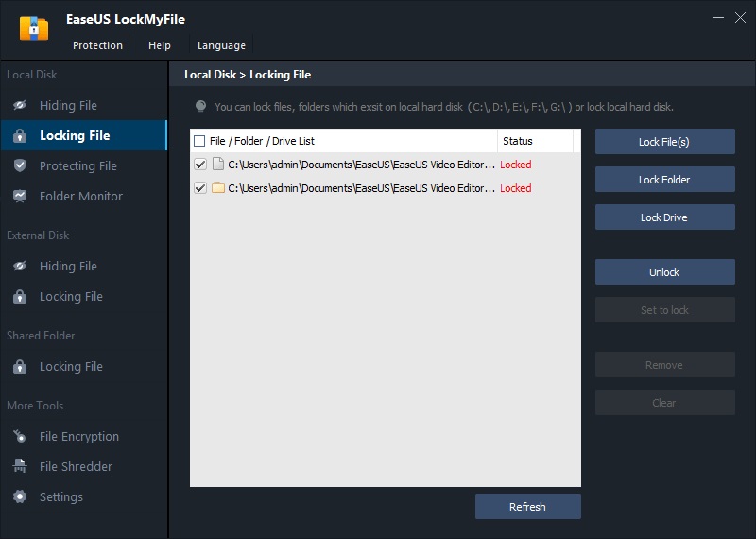Open the Help menu
This screenshot has width=756, height=539.
point(159,45)
